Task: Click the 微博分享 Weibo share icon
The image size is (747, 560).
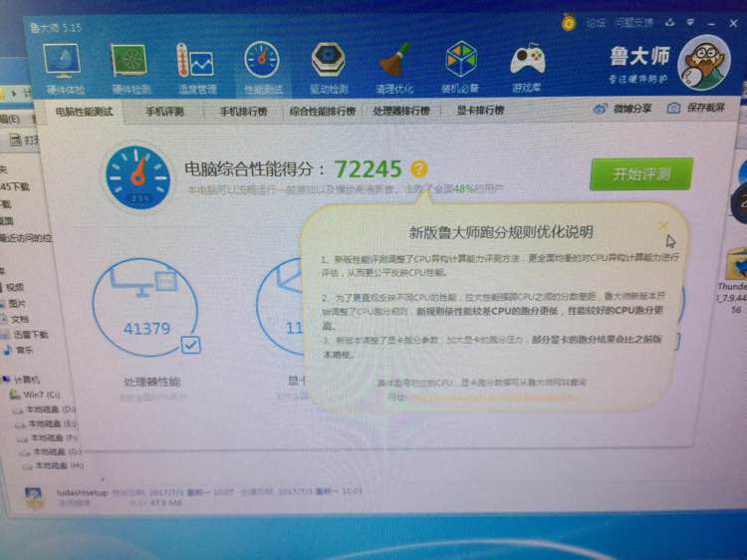Action: [x=600, y=109]
